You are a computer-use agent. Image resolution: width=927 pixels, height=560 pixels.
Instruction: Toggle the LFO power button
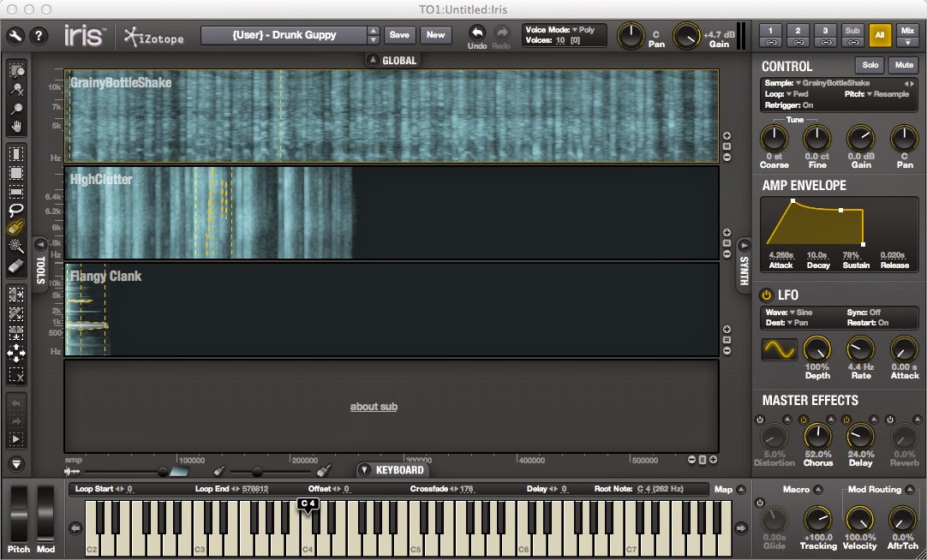pos(767,295)
